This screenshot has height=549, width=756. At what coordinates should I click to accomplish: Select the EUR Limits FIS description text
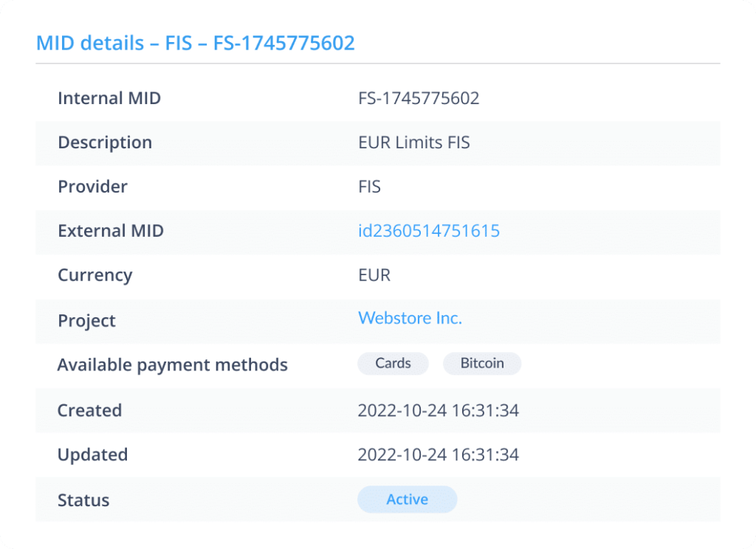(413, 142)
